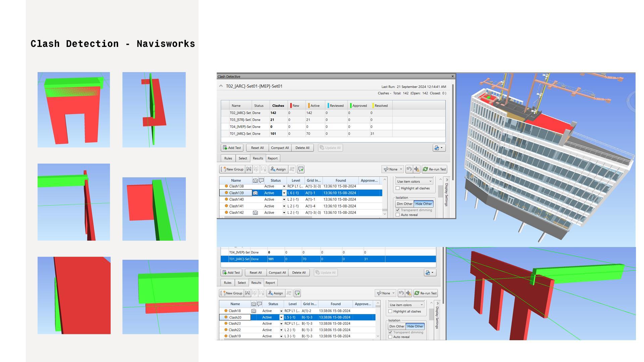Open the Report tab in lower panel

click(x=270, y=283)
